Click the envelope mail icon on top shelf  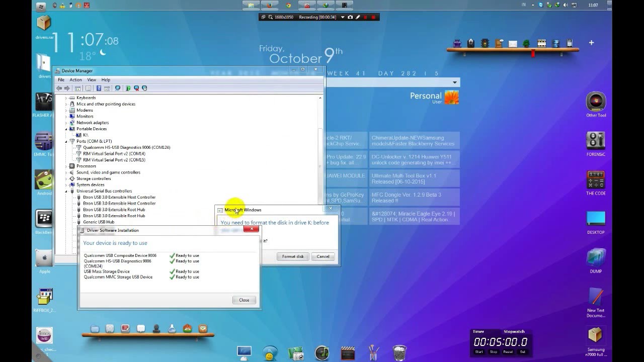tap(513, 44)
